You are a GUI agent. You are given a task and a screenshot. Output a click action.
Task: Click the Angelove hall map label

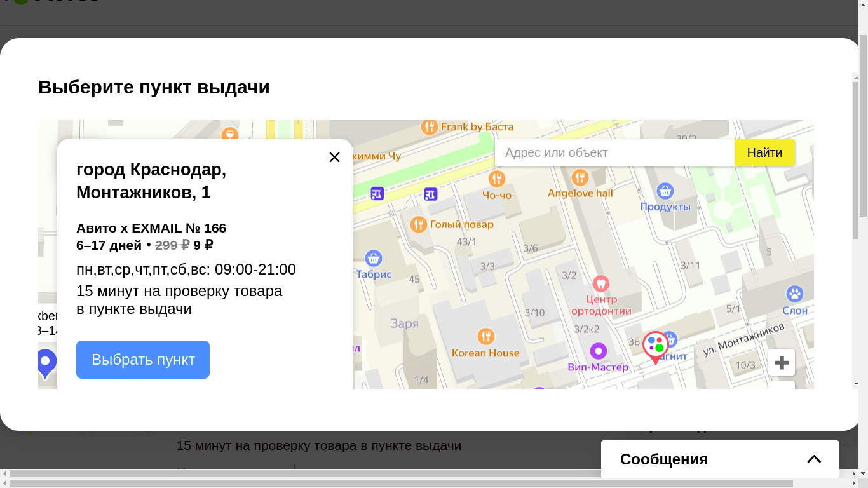580,193
